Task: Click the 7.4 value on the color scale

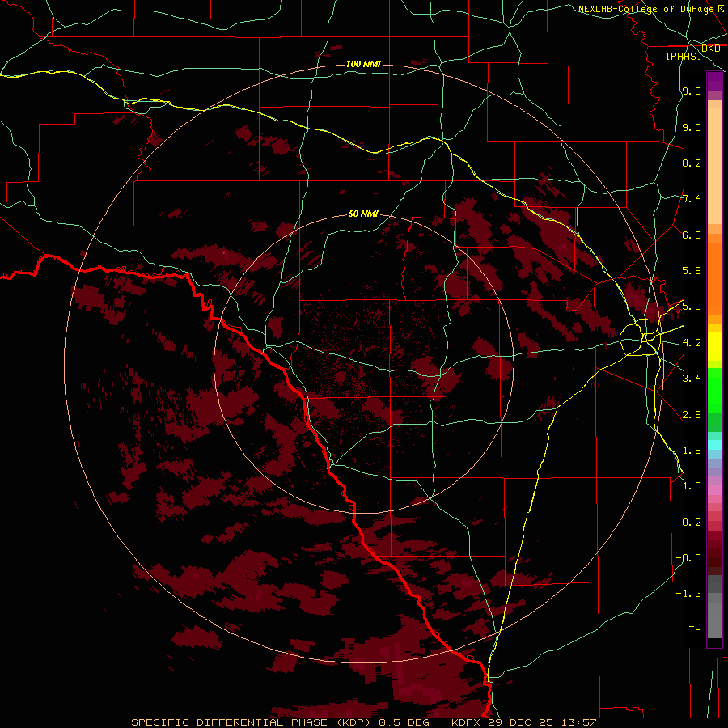Action: 692,199
